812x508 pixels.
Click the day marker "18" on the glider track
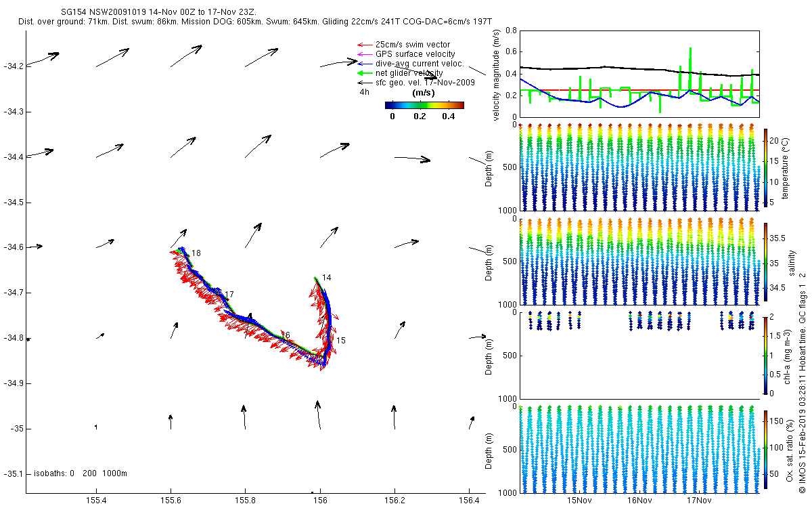[x=196, y=253]
